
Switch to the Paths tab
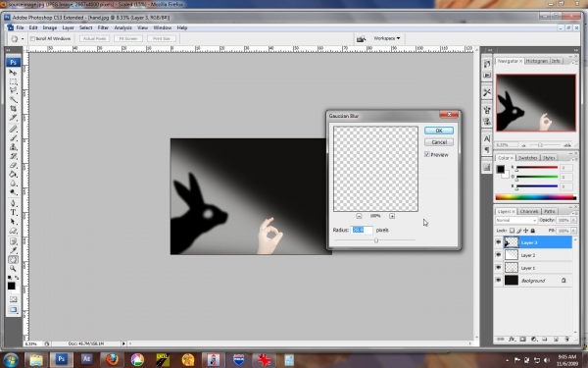(550, 211)
